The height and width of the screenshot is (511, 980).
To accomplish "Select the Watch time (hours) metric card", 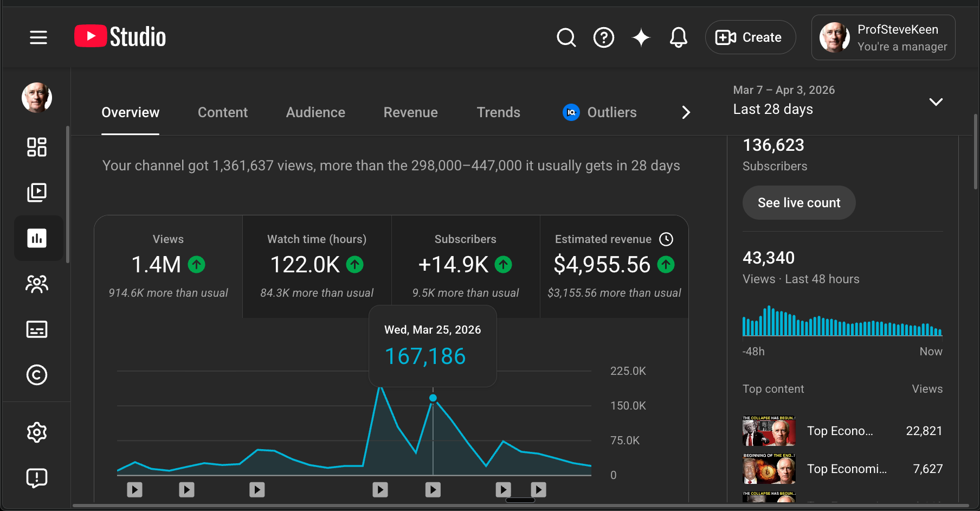I will pos(317,267).
